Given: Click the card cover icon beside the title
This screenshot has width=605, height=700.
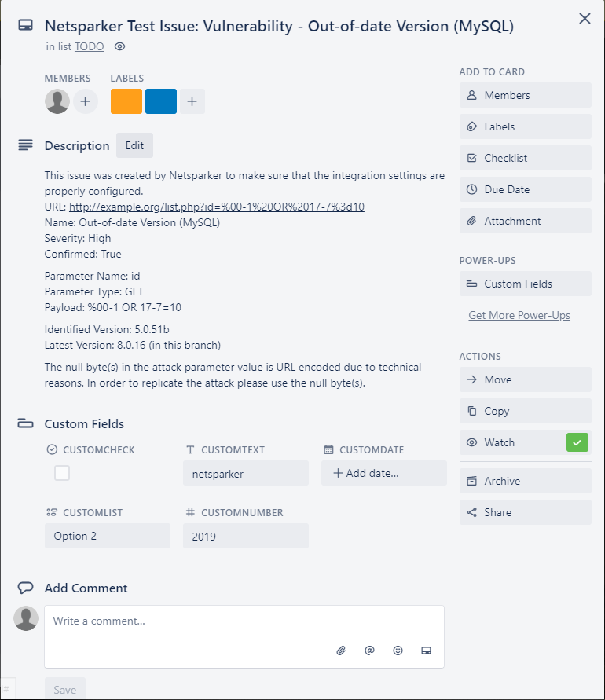Looking at the screenshot, I should pos(24,24).
